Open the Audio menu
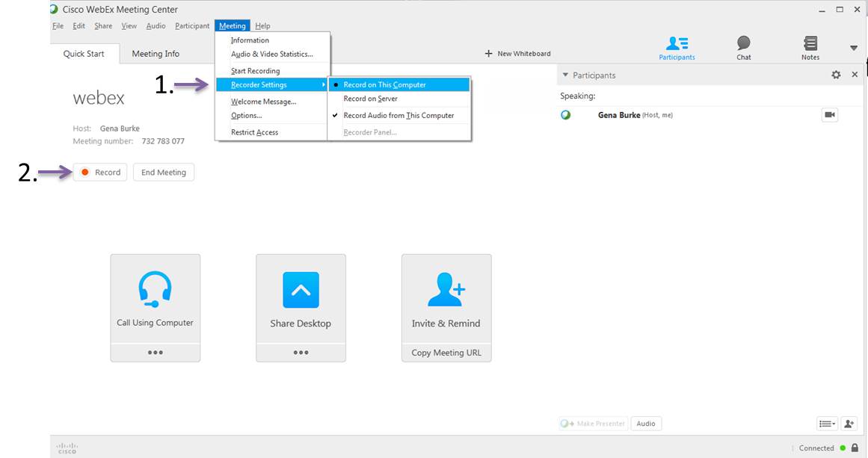The width and height of the screenshot is (868, 458). (x=156, y=26)
